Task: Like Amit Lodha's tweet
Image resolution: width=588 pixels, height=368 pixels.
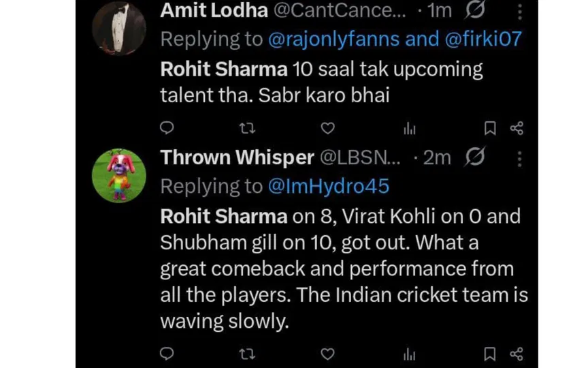Action: [328, 127]
